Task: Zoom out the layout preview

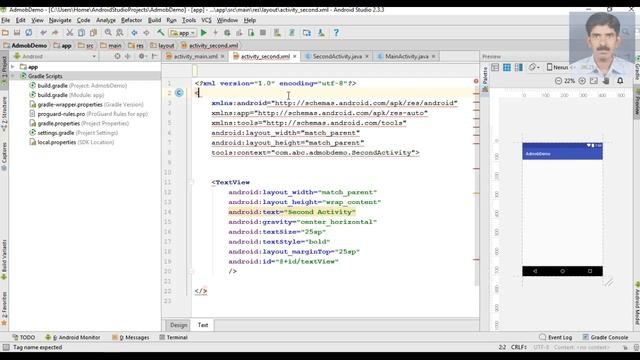Action: [558, 81]
